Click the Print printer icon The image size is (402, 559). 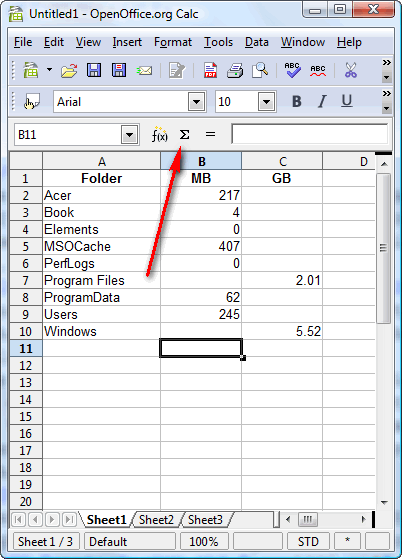pos(235,70)
